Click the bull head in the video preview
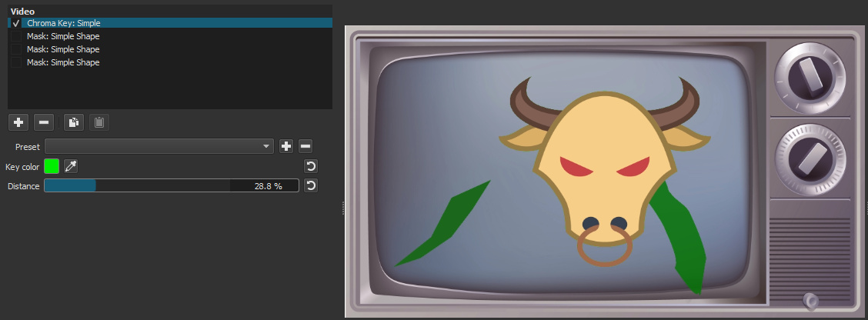 tap(605, 172)
